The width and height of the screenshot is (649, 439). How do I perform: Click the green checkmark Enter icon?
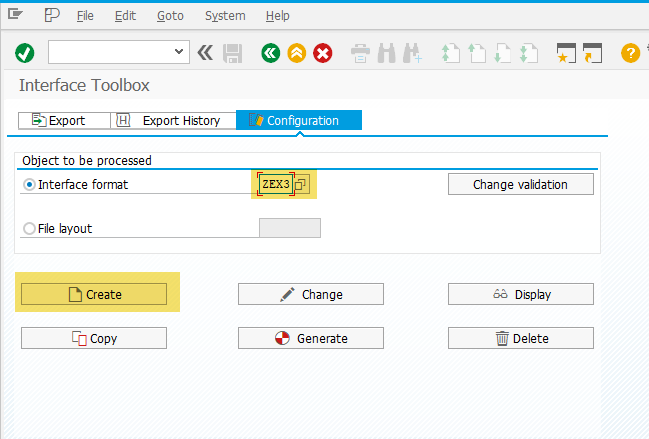25,53
